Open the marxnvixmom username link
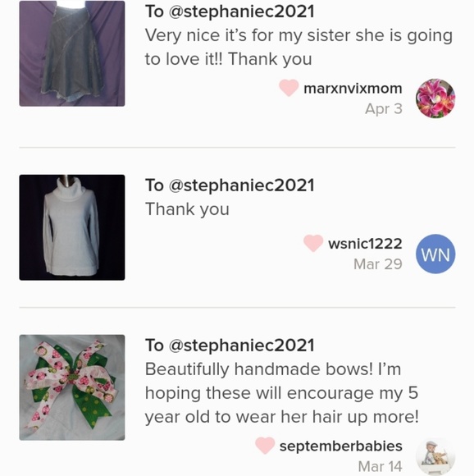The height and width of the screenshot is (476, 474). 353,89
